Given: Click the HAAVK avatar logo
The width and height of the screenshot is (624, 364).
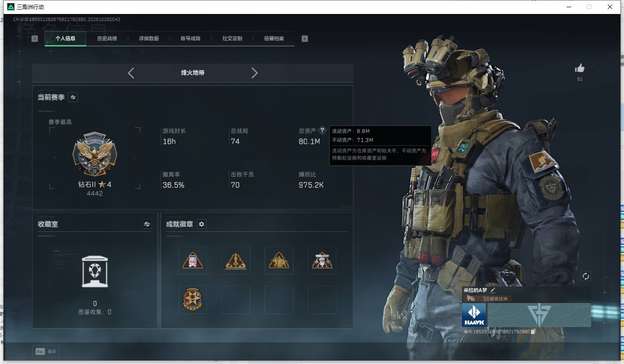Looking at the screenshot, I should [474, 315].
